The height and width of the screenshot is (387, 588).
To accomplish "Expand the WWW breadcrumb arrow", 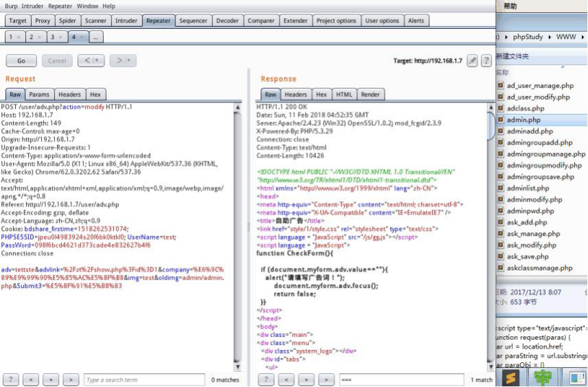I will tap(583, 37).
